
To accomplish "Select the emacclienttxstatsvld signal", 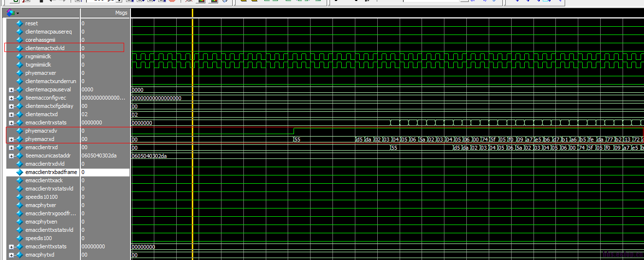I will tap(49, 230).
